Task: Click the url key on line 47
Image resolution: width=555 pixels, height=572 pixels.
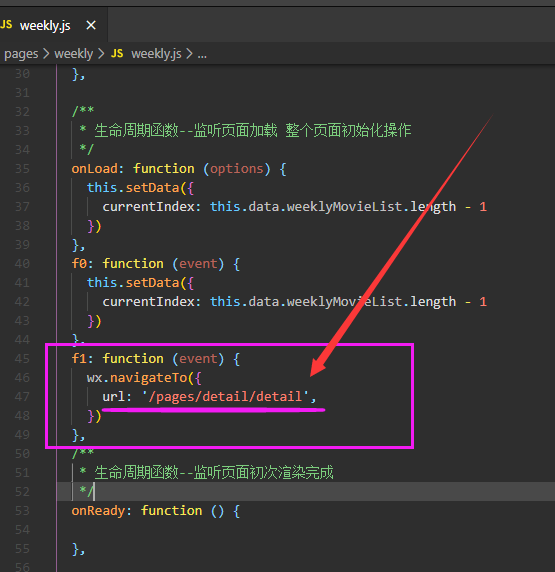Action: pos(113,397)
